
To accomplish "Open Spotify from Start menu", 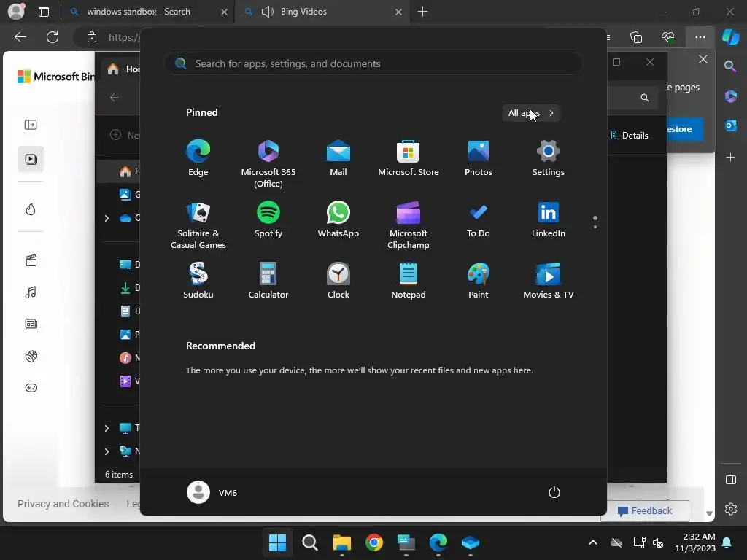I will [x=268, y=219].
